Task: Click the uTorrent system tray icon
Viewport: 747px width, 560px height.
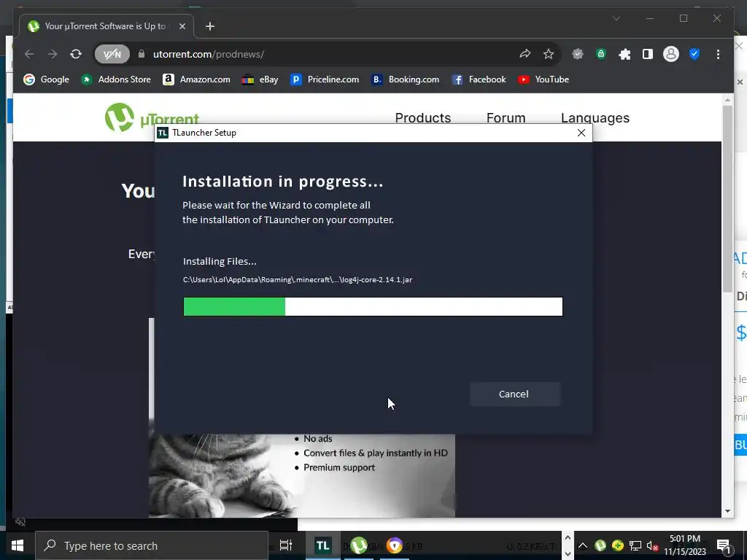Action: 600,545
